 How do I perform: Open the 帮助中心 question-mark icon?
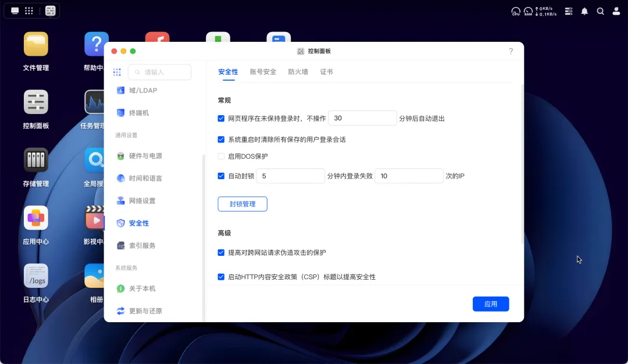[x=95, y=44]
